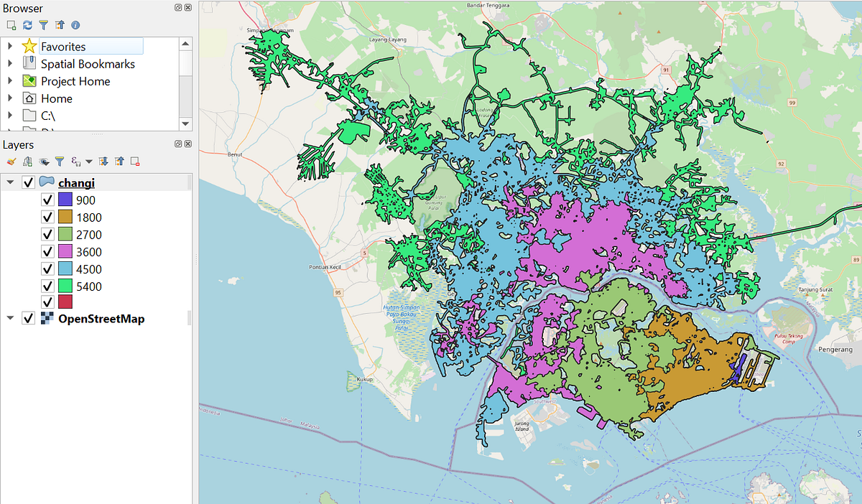Expand the Project Home folder

[10, 81]
